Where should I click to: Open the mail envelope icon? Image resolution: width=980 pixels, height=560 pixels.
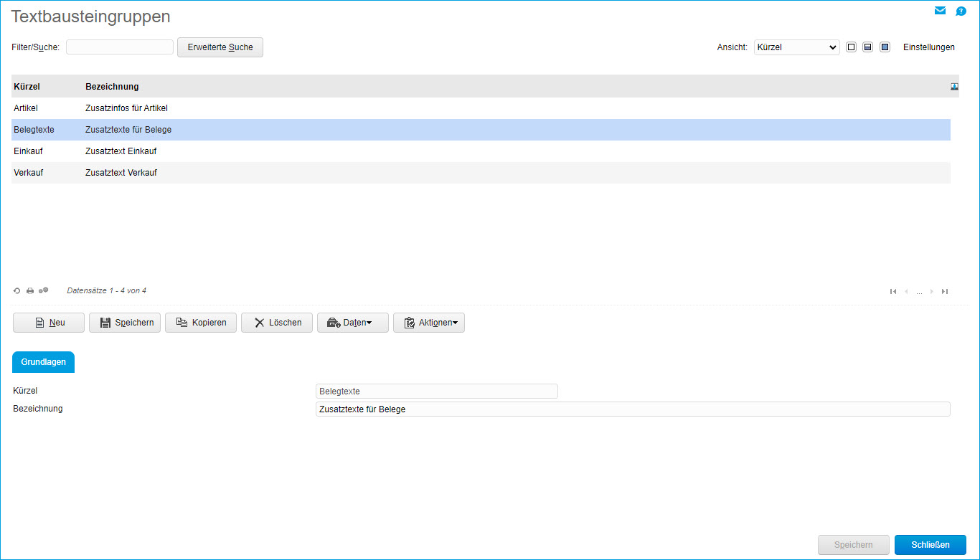(940, 11)
